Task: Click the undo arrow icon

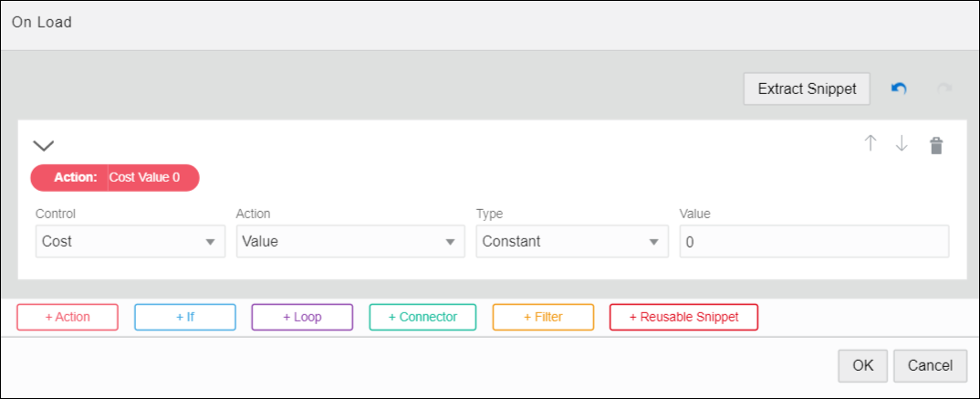Action: click(899, 89)
